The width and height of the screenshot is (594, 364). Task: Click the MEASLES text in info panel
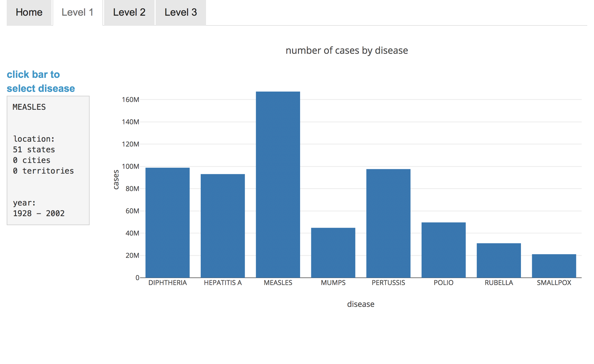[29, 107]
